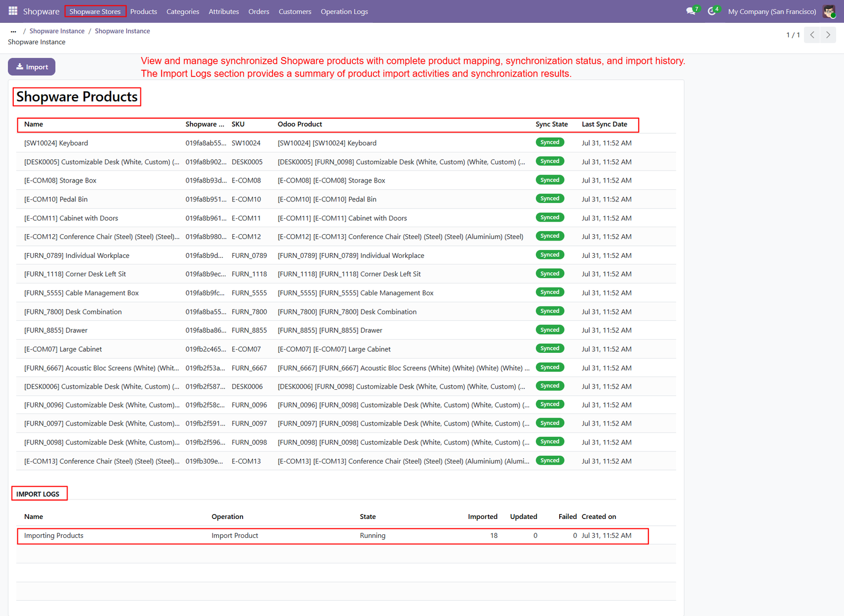This screenshot has width=844, height=616.
Task: Open the [FURN_6667] Acoustic Bloc Screens row
Action: tap(346, 368)
